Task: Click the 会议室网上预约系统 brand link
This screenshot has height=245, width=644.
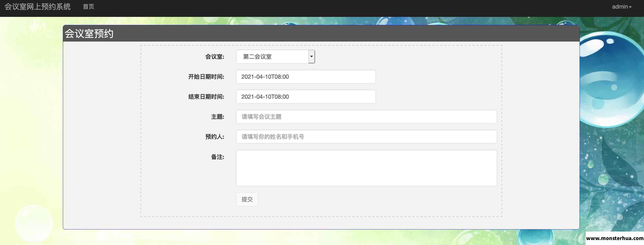Action: tap(37, 7)
